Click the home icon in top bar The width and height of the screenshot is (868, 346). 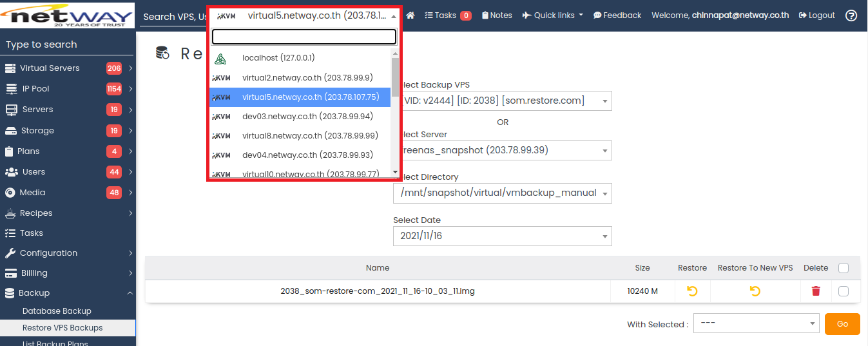(410, 15)
